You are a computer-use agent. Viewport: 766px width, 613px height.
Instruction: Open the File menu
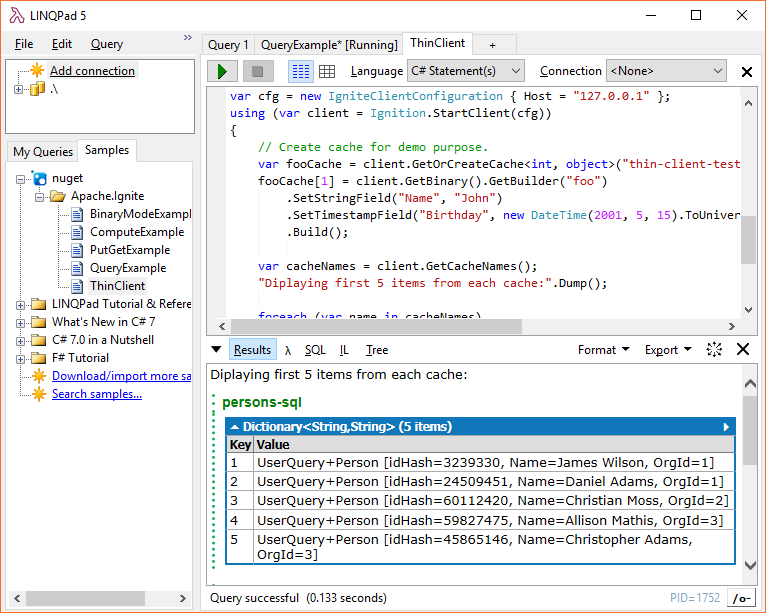pyautogui.click(x=24, y=44)
